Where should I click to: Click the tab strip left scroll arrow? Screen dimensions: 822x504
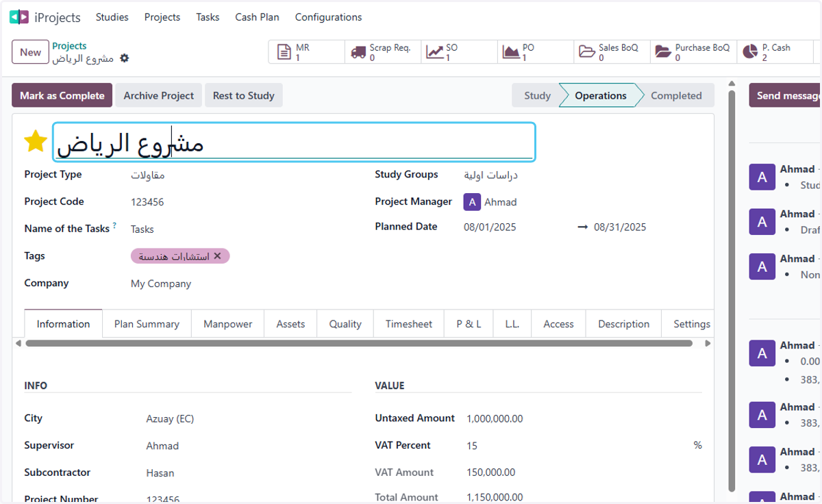pyautogui.click(x=18, y=343)
